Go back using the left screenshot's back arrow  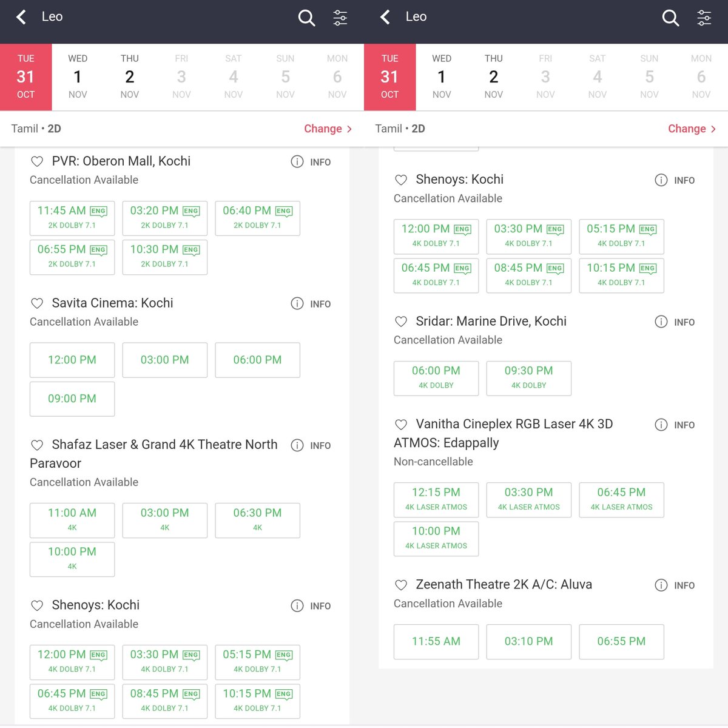coord(21,17)
